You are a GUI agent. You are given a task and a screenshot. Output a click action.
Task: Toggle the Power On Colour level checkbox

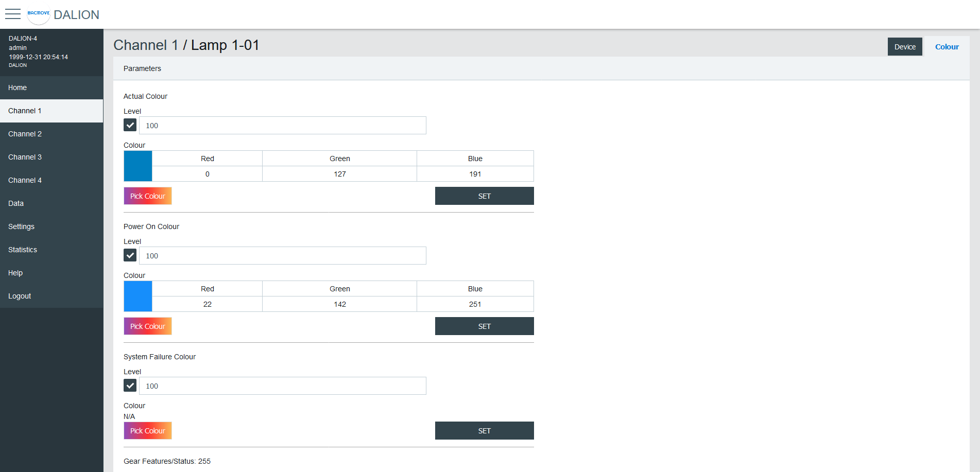coord(130,255)
